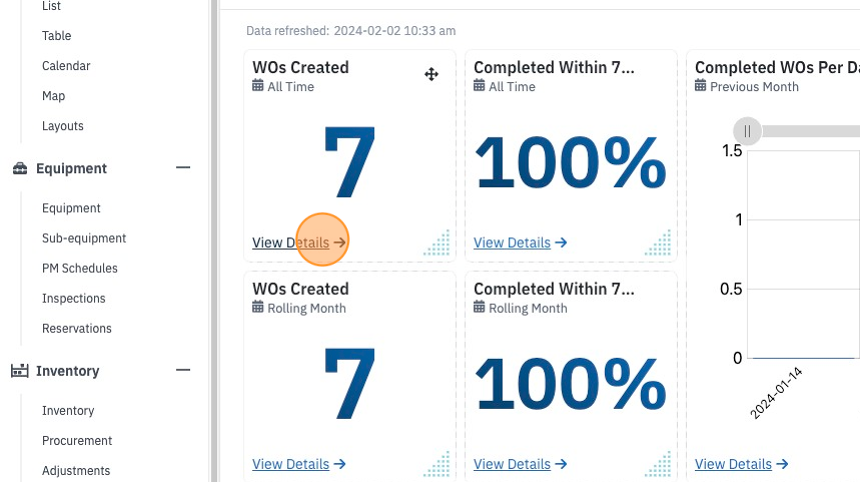View Details for Completed WOs Per Day chart
This screenshot has height=482, width=860.
coord(742,464)
